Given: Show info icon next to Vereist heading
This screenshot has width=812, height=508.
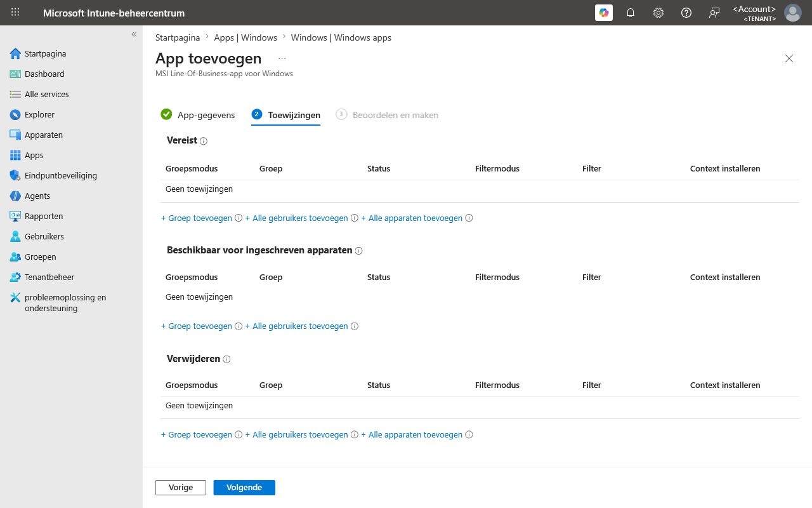Looking at the screenshot, I should tap(204, 142).
